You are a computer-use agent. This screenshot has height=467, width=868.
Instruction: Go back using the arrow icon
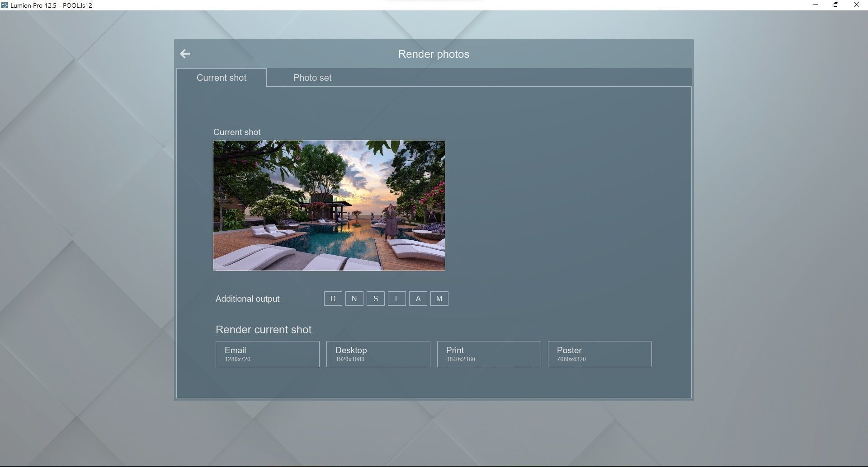coord(185,54)
